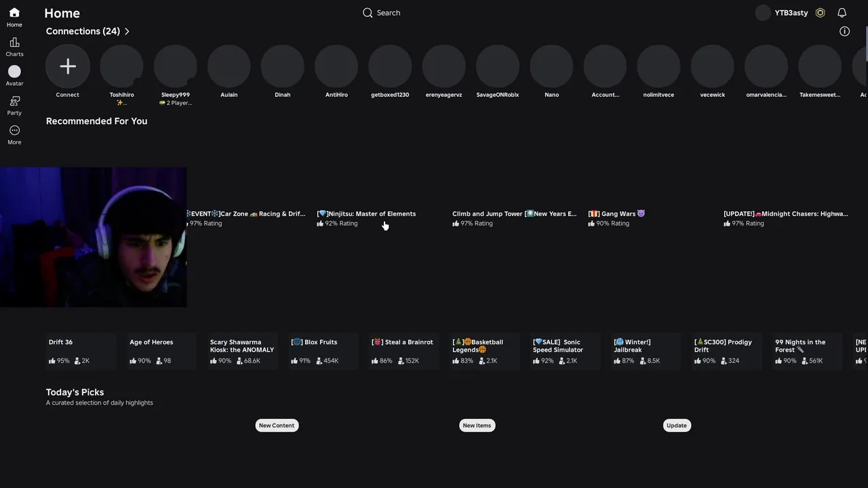
Task: Click the Today's Picks heading
Action: point(75,392)
